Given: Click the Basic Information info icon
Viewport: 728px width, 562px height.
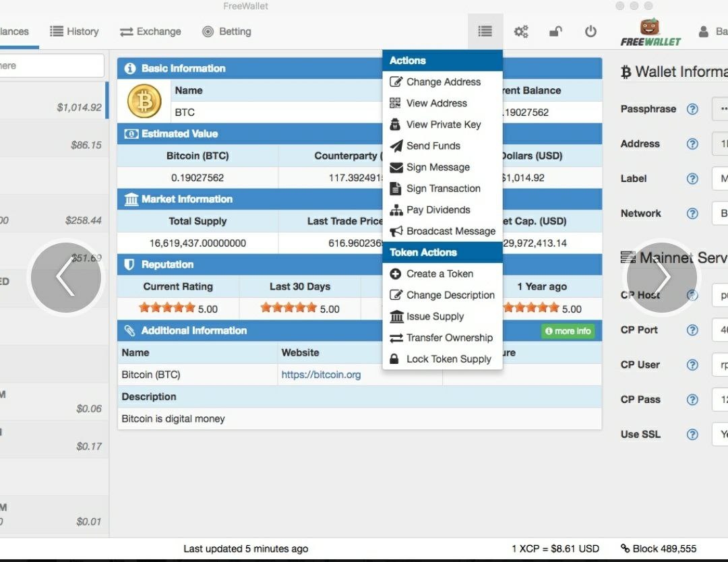Looking at the screenshot, I should tap(130, 69).
